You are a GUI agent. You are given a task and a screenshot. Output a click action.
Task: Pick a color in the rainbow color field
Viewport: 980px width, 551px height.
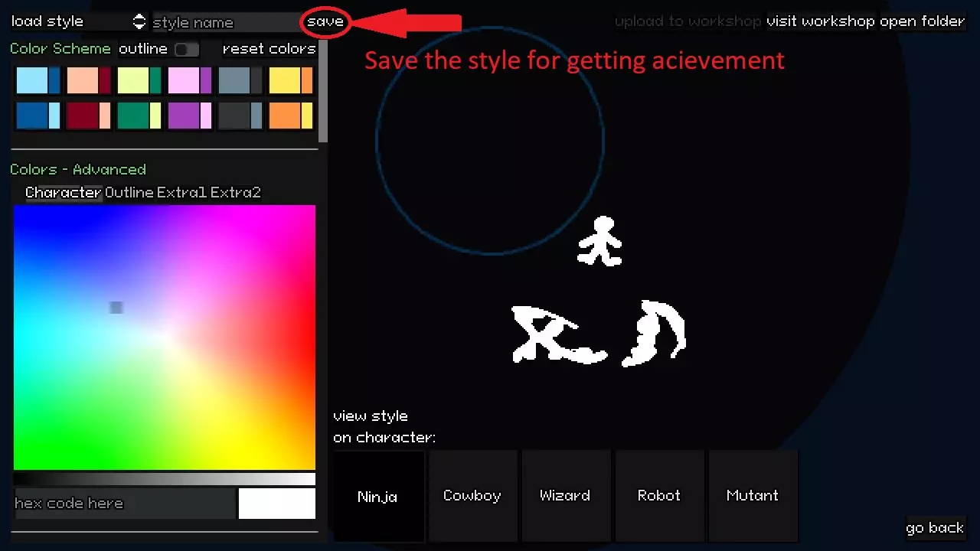[x=165, y=337]
